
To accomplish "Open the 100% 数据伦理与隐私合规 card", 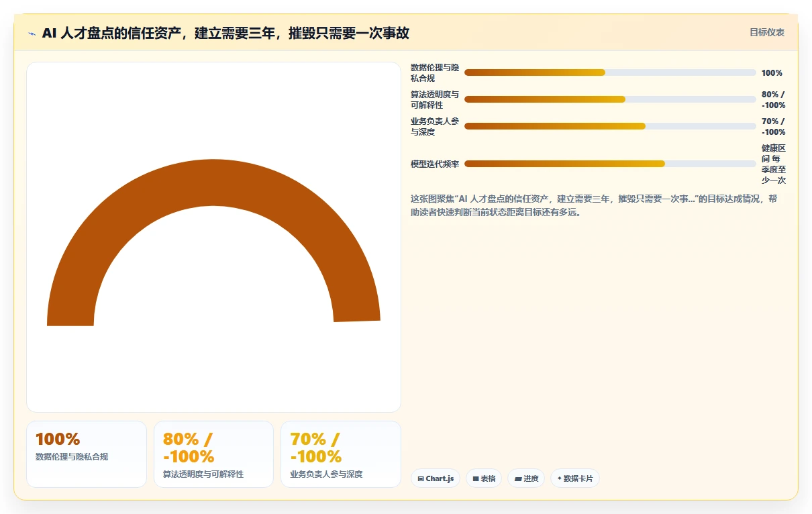I will point(87,454).
